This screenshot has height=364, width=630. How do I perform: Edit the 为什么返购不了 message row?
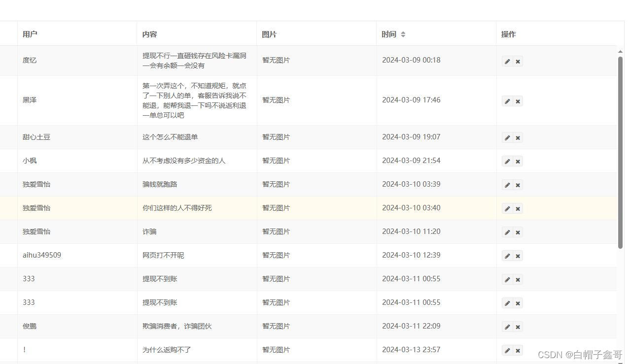click(x=507, y=351)
